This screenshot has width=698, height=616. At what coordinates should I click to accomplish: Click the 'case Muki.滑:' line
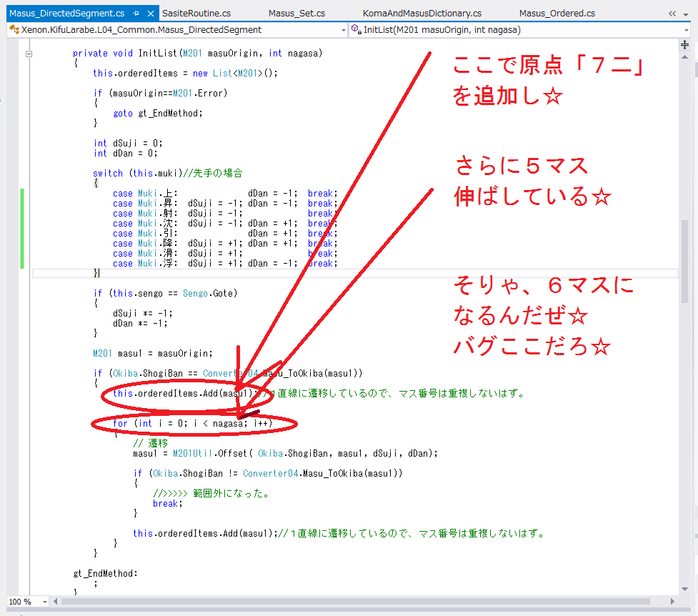[225, 254]
